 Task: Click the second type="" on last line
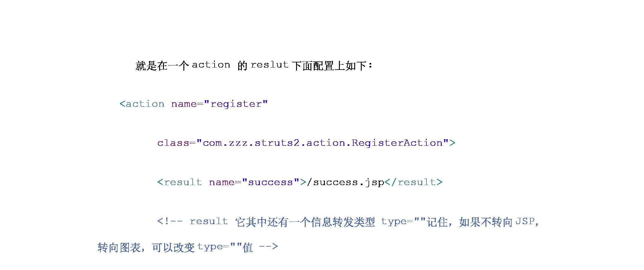(220, 247)
